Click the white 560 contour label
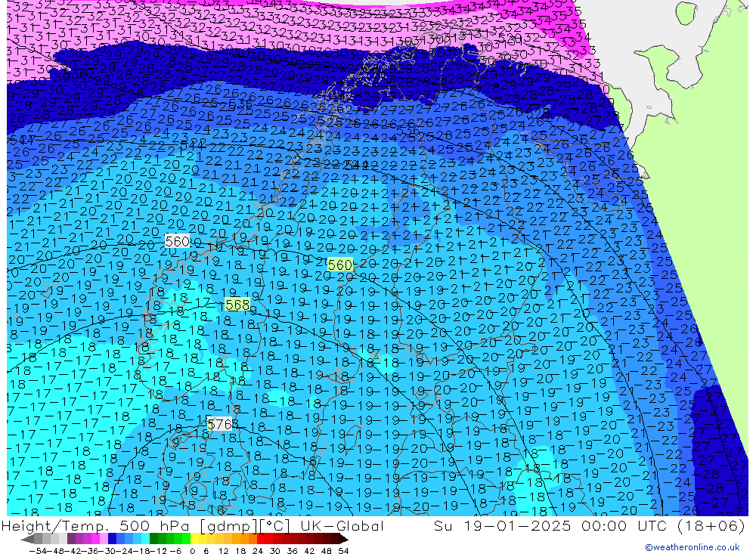 (x=178, y=240)
